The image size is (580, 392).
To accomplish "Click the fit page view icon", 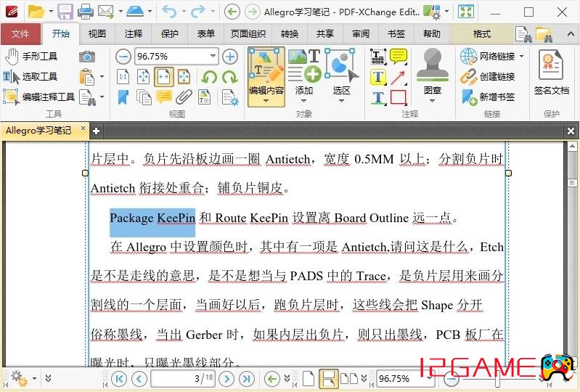I will click(143, 77).
